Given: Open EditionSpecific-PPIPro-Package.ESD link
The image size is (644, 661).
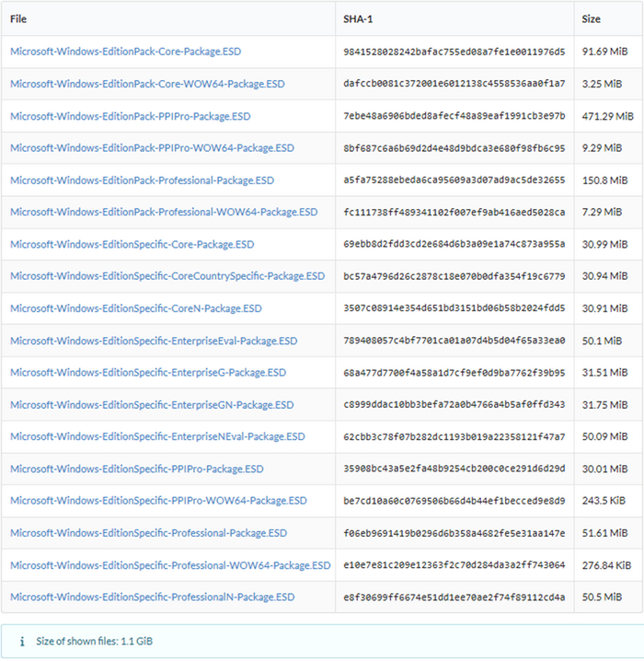Looking at the screenshot, I should (x=137, y=470).
